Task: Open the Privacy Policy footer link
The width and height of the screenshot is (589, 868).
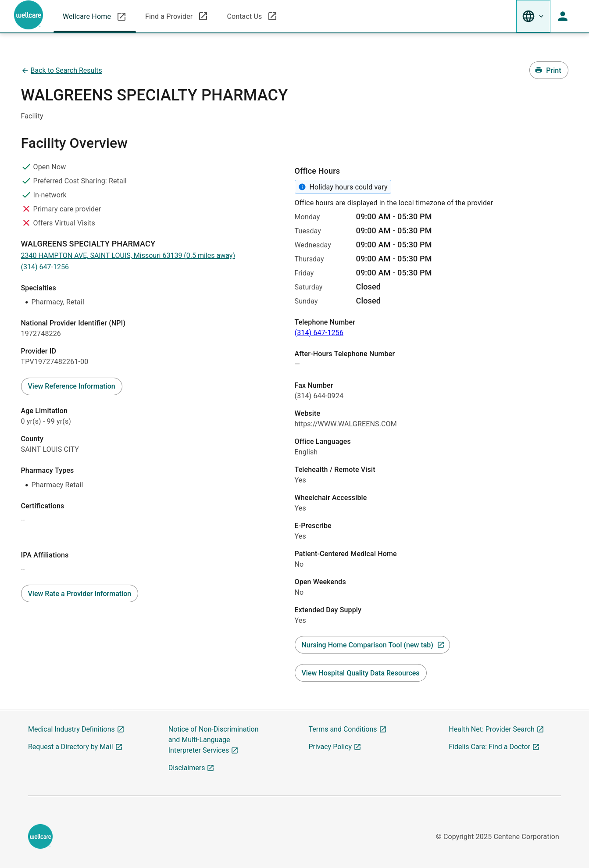Action: click(x=330, y=747)
